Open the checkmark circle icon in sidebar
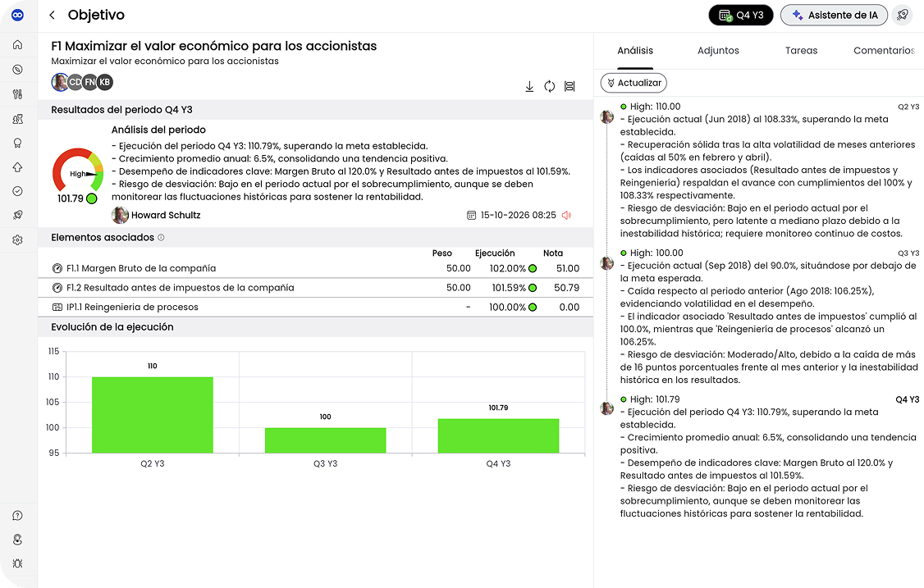This screenshot has height=588, width=924. [18, 191]
